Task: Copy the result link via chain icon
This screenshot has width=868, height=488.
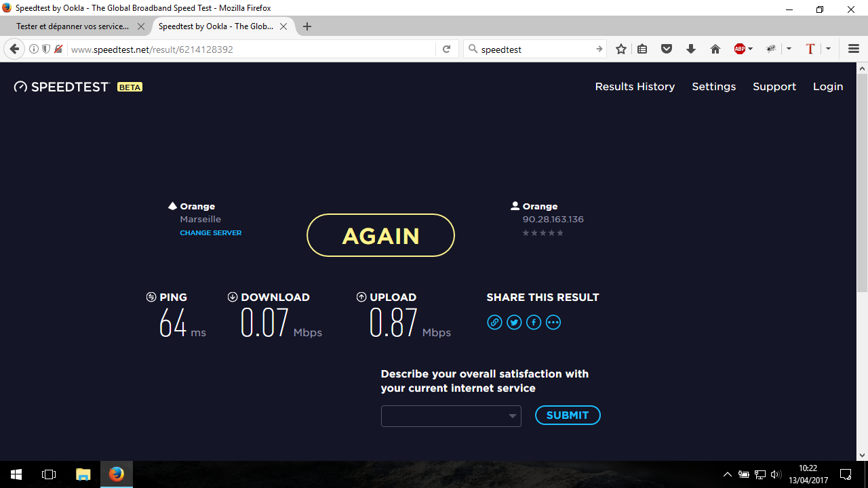Action: click(x=494, y=323)
